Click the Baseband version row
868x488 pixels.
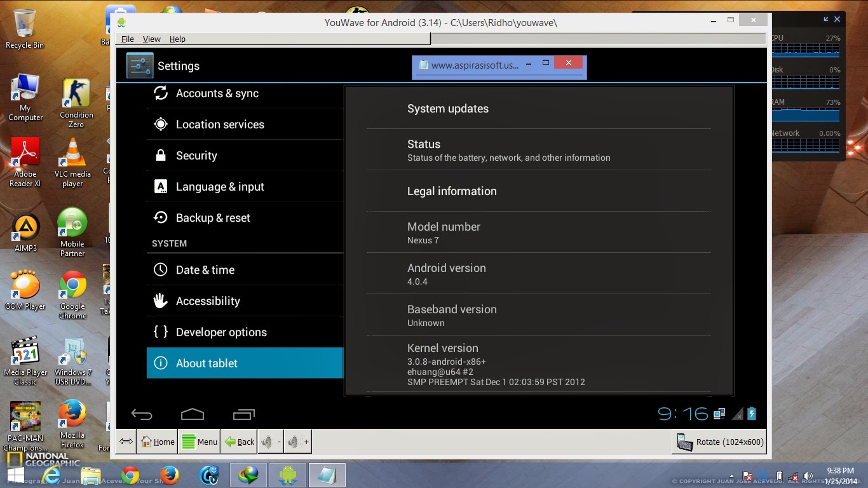coord(539,315)
